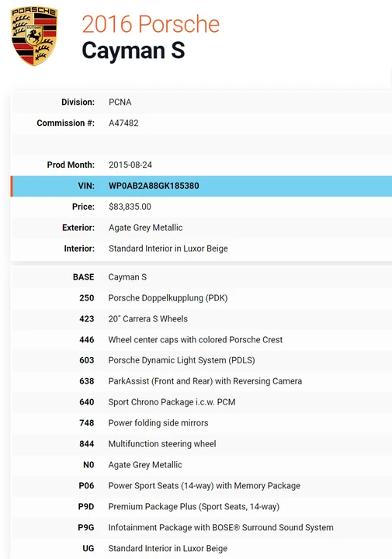The height and width of the screenshot is (559, 392).
Task: Select '20" Carrera S Wheels' option
Action: [148, 319]
